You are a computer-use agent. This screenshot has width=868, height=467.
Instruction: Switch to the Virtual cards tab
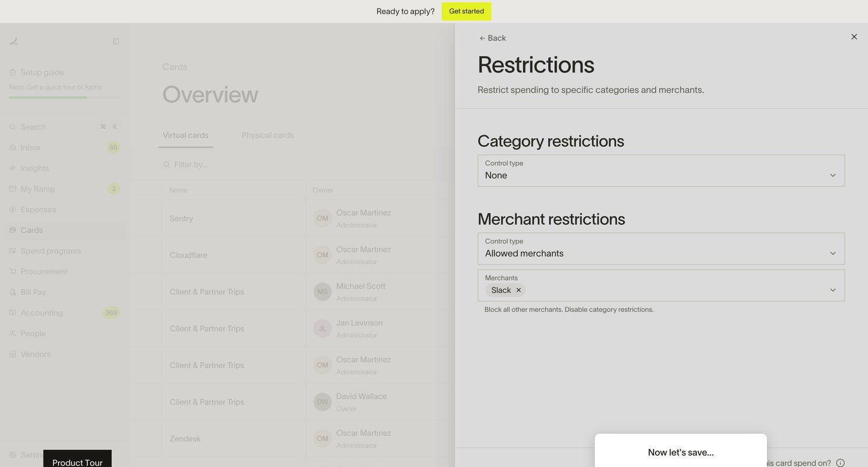(x=185, y=135)
